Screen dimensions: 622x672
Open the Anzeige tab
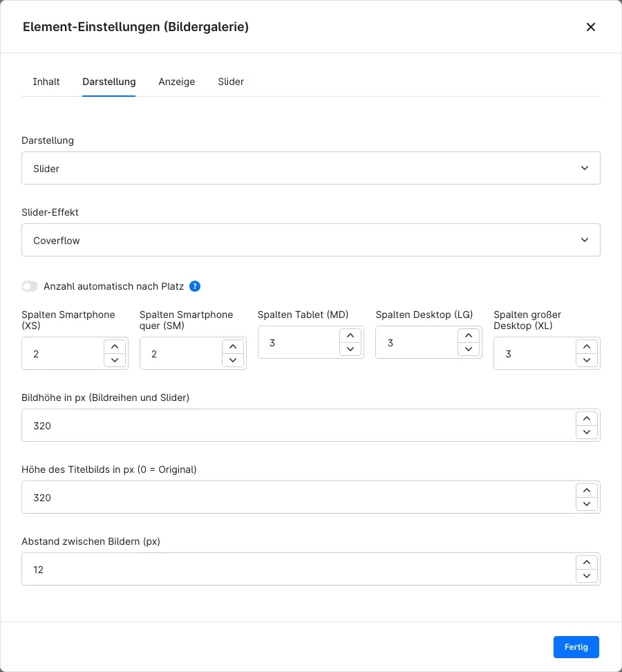[x=176, y=82]
